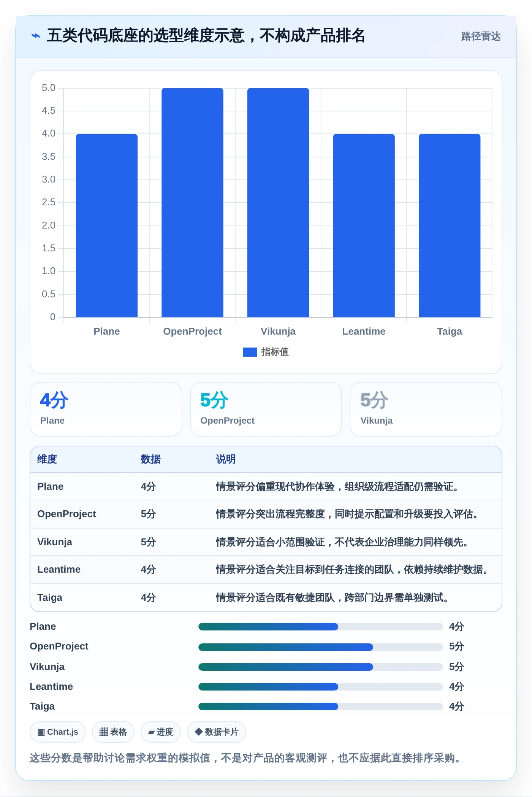This screenshot has height=797, width=532.
Task: Click the 4分 value beside Taiga progress bar
Action: coord(457,707)
